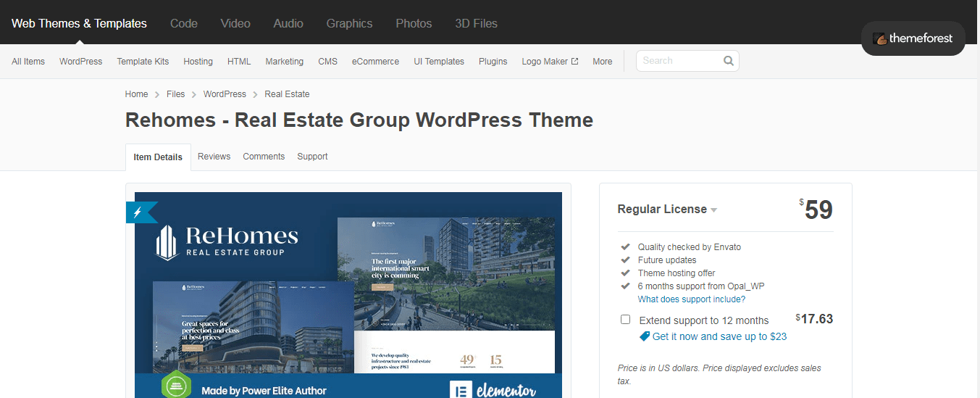Image resolution: width=980 pixels, height=398 pixels.
Task: Click 'Future updates' feature text
Action: tap(667, 260)
